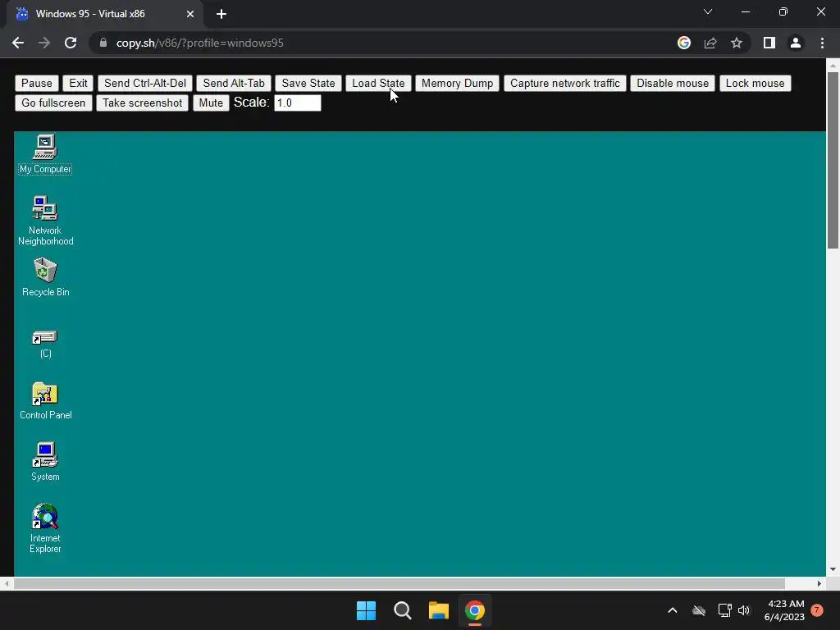
Task: Click the Share this page icon
Action: coord(710,43)
